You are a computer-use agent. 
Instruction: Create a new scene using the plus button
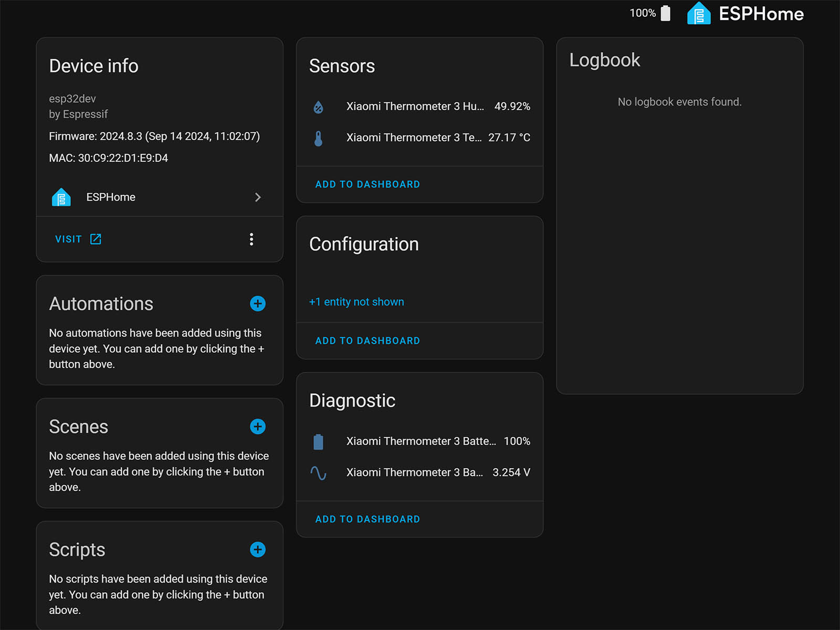point(258,426)
